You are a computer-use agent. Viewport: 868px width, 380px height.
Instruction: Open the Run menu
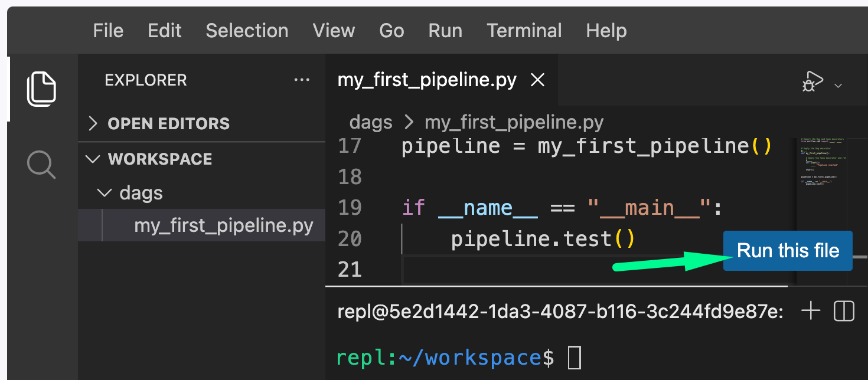[x=445, y=31]
